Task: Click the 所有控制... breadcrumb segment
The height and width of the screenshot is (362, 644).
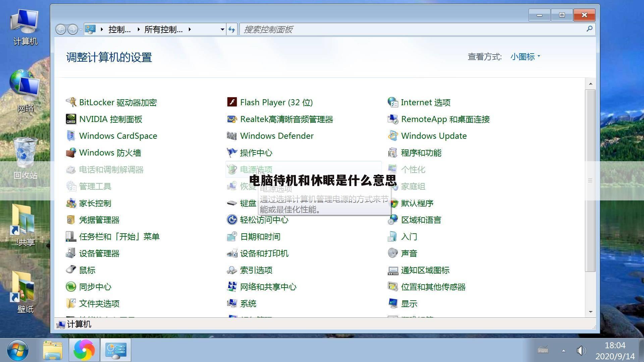Action: click(x=163, y=29)
